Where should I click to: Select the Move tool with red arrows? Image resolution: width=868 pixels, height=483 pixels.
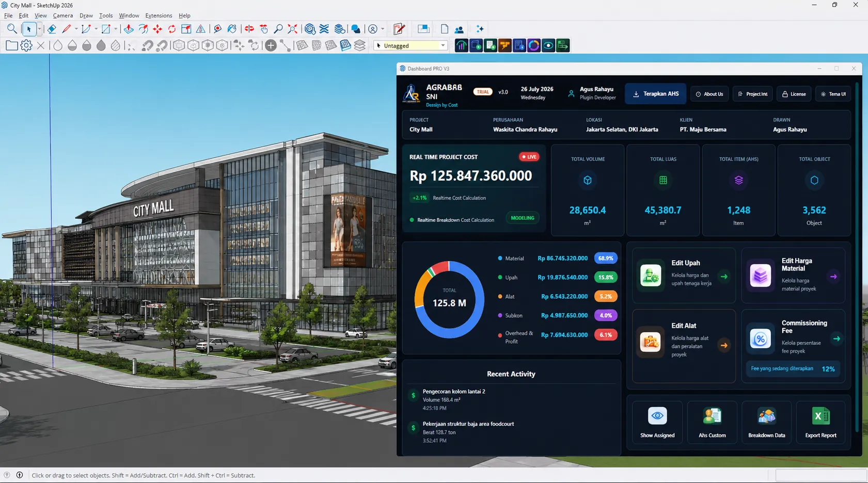coord(157,29)
